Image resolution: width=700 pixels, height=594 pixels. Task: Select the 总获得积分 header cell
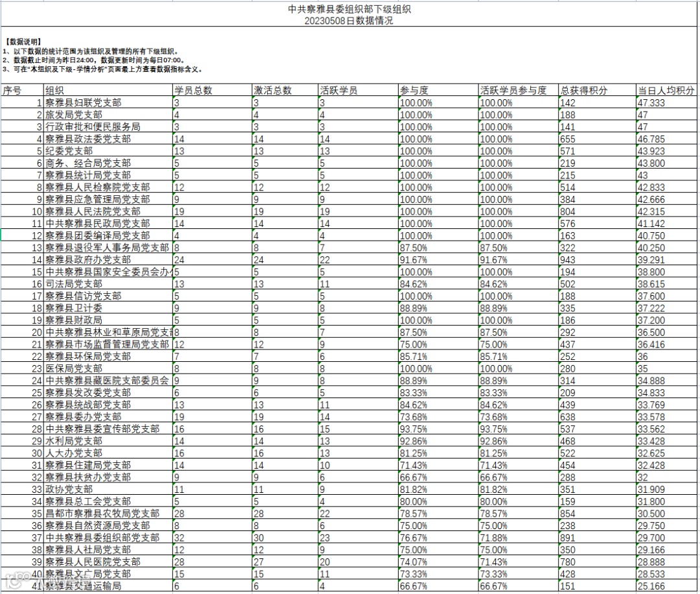(598, 90)
